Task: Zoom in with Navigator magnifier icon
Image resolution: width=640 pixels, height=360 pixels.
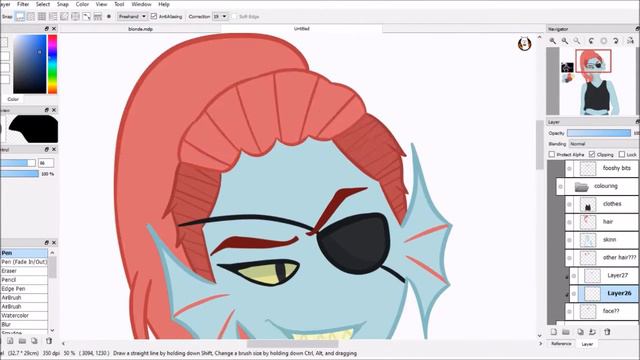Action: point(552,41)
